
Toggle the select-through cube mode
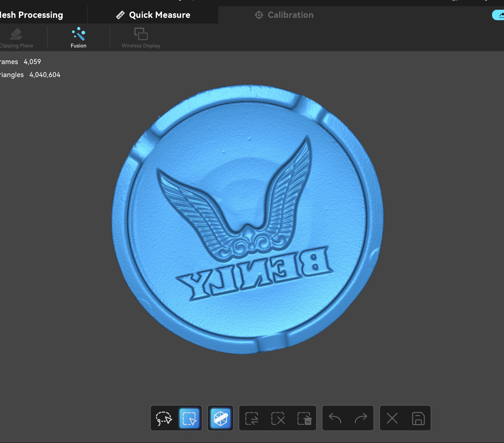[x=220, y=418]
